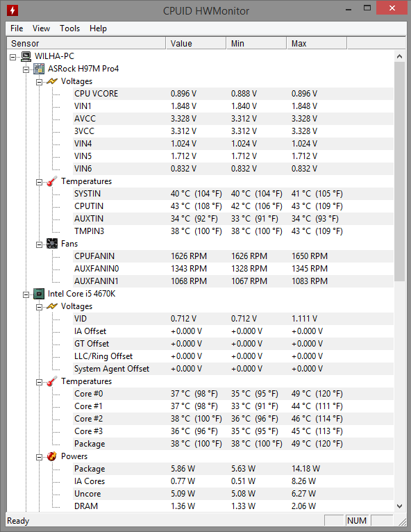Screen dimensions: 411x532
Task: Select the CPUTIN temperature row
Action: click(x=233, y=206)
